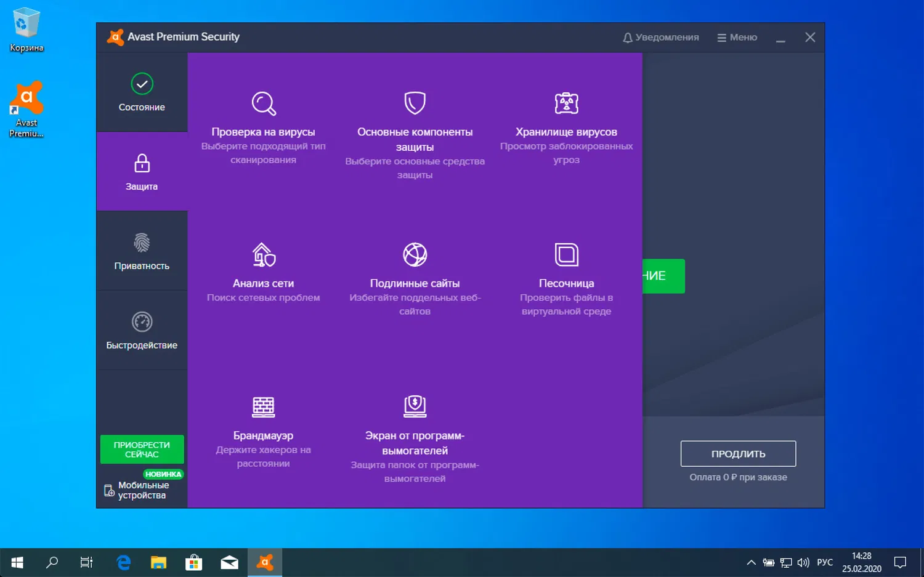Screen dimensions: 924x577
Task: Open the volume slider from the tray
Action: click(803, 562)
